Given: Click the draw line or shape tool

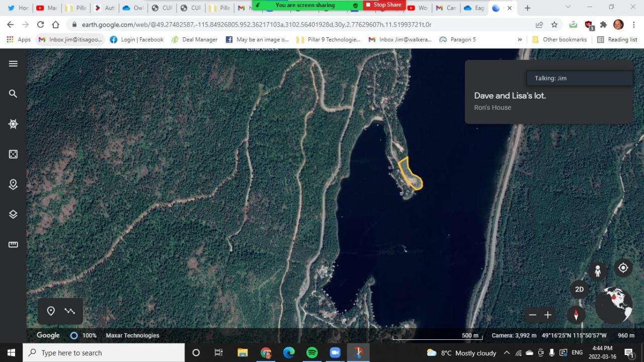Looking at the screenshot, I should click(70, 311).
